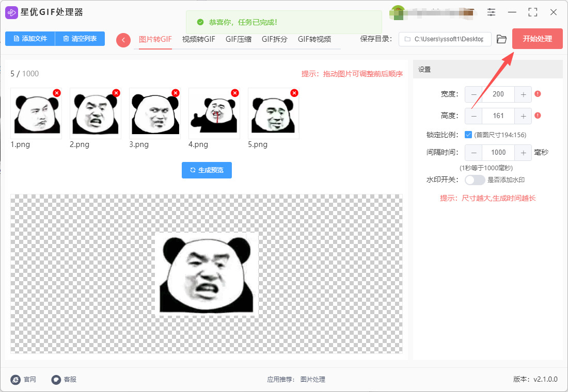Click the red warning icon next to 高度

tap(538, 116)
